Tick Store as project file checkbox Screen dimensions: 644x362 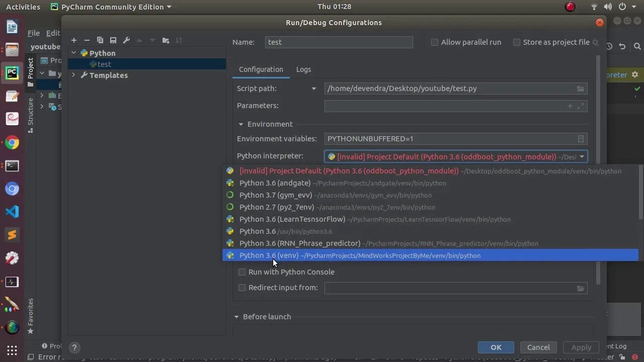[x=517, y=42]
